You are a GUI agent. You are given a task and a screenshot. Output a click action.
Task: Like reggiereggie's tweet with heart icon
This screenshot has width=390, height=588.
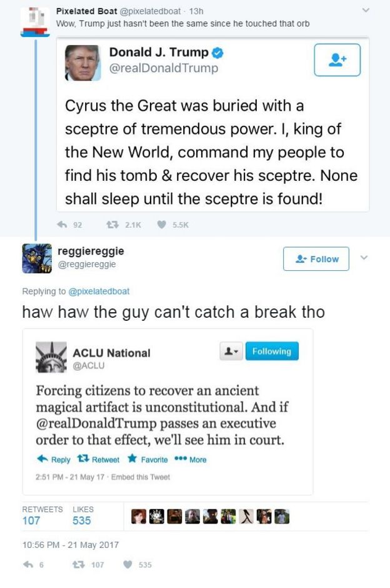point(127,564)
